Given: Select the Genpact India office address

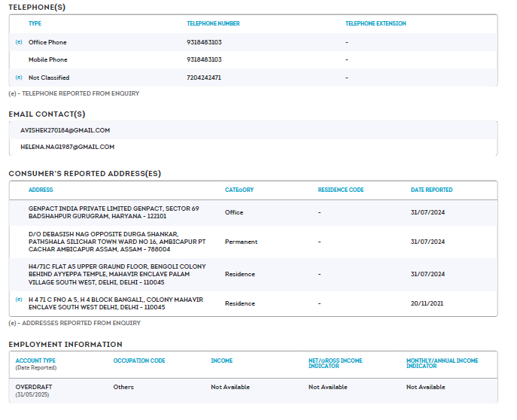Looking at the screenshot, I should (113, 212).
